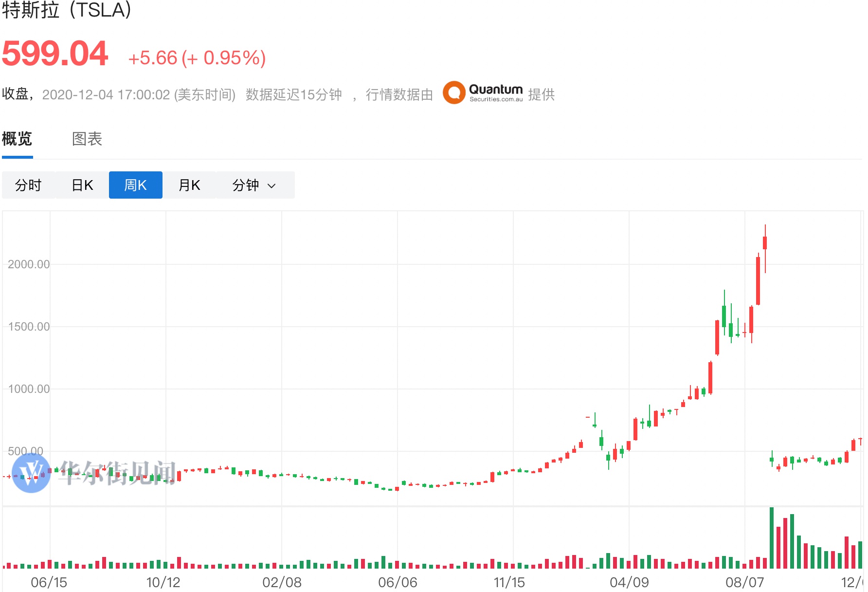Click the 1500.00 price axis label

[x=29, y=327]
